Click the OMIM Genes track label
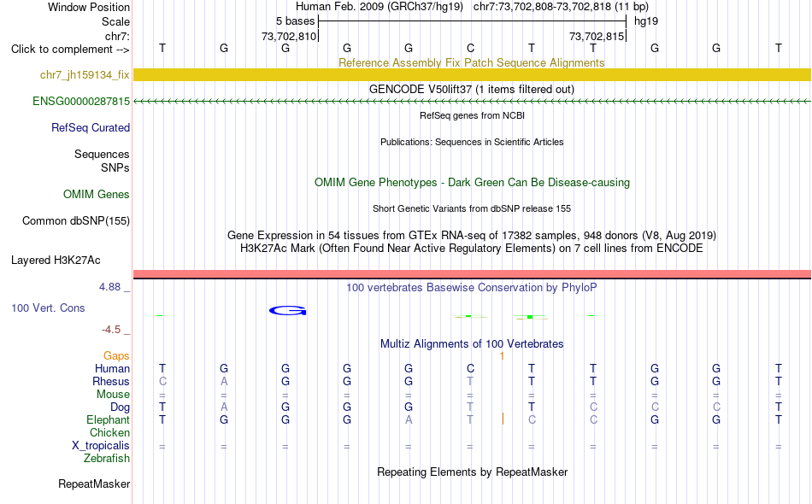The width and height of the screenshot is (812, 504). [x=97, y=194]
